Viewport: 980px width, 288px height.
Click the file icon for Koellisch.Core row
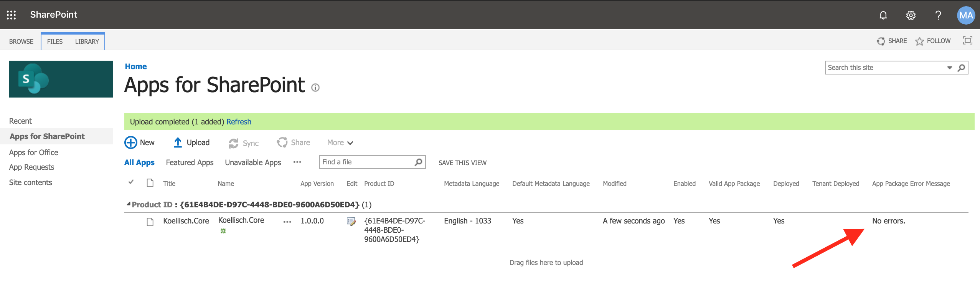pyautogui.click(x=150, y=222)
